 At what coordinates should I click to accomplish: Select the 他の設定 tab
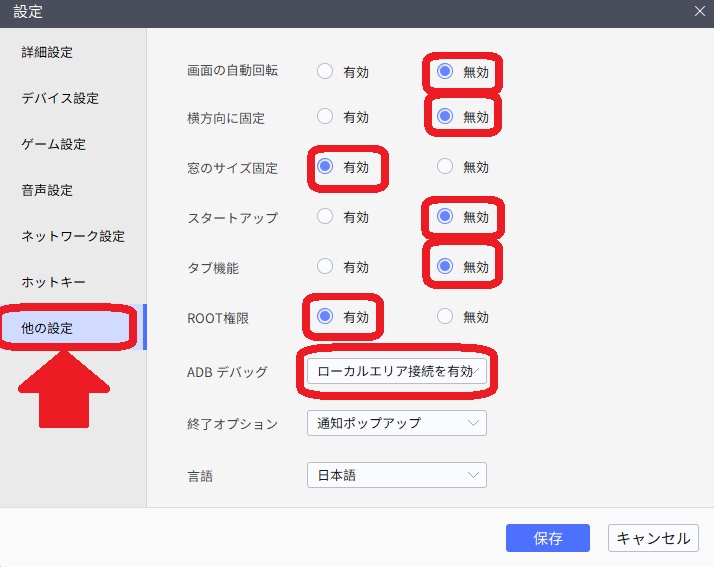coord(47,328)
